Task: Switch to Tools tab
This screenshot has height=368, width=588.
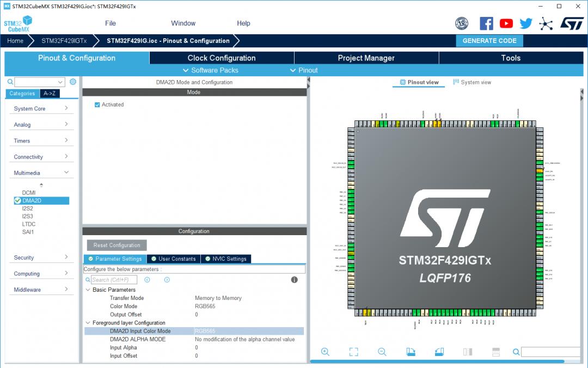Action: pos(511,58)
